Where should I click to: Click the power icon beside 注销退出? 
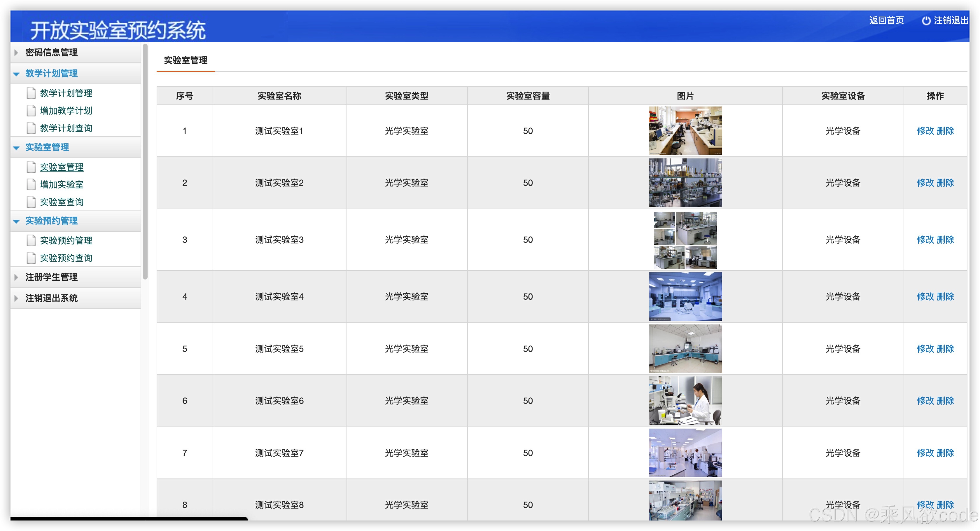click(x=926, y=20)
